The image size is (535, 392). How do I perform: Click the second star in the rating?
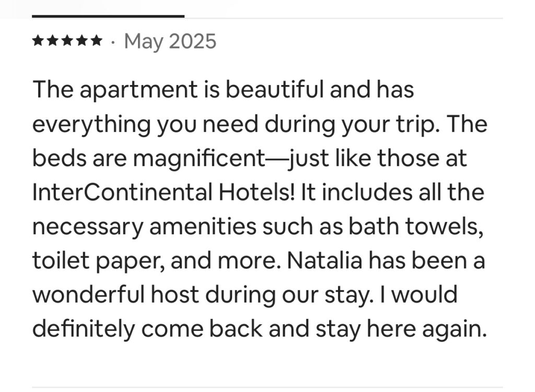pos(53,41)
